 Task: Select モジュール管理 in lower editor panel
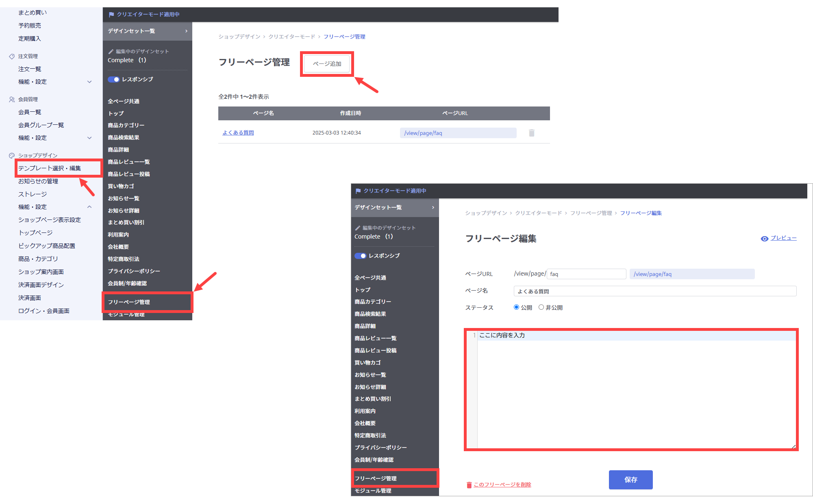click(x=373, y=491)
